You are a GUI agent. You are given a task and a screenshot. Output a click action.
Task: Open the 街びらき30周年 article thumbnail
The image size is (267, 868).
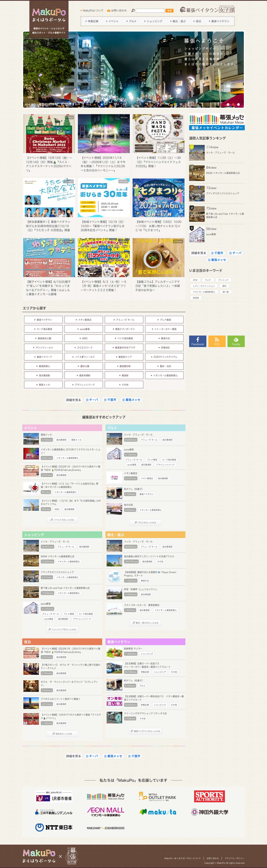point(104,198)
